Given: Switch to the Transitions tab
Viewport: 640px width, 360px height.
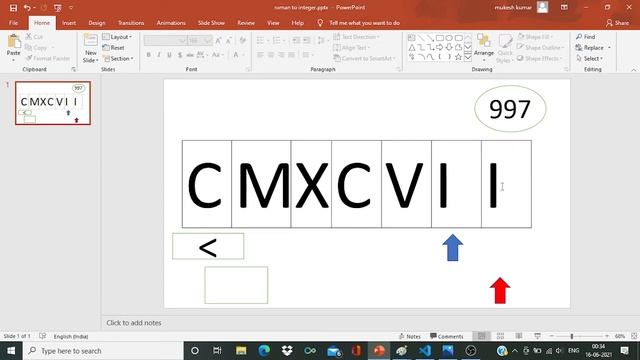Looking at the screenshot, I should tap(131, 23).
